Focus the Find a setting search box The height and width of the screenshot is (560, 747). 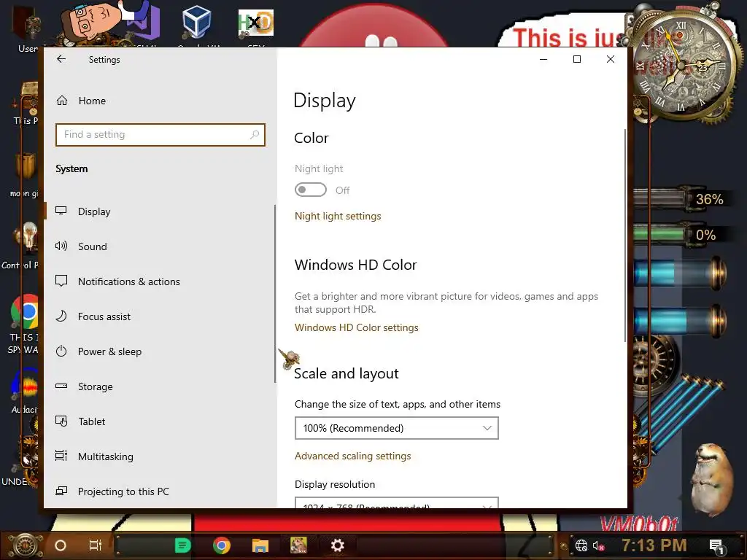pos(160,135)
